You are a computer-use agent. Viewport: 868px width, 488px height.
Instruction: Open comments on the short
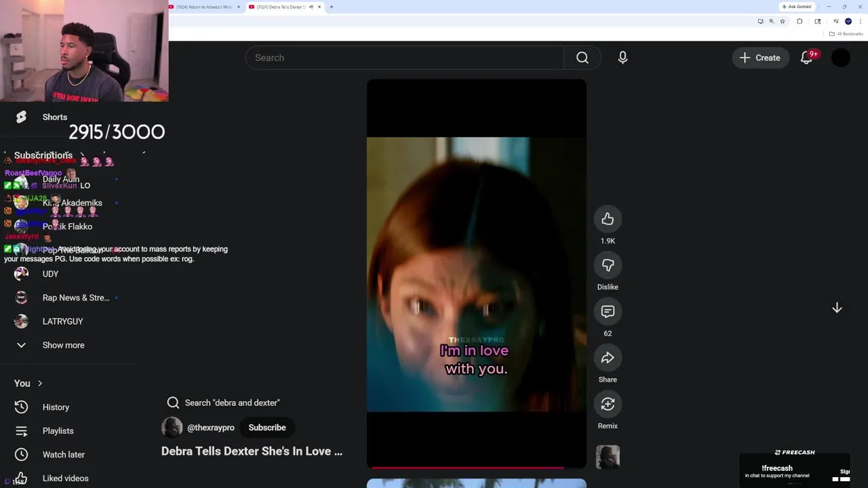(608, 312)
